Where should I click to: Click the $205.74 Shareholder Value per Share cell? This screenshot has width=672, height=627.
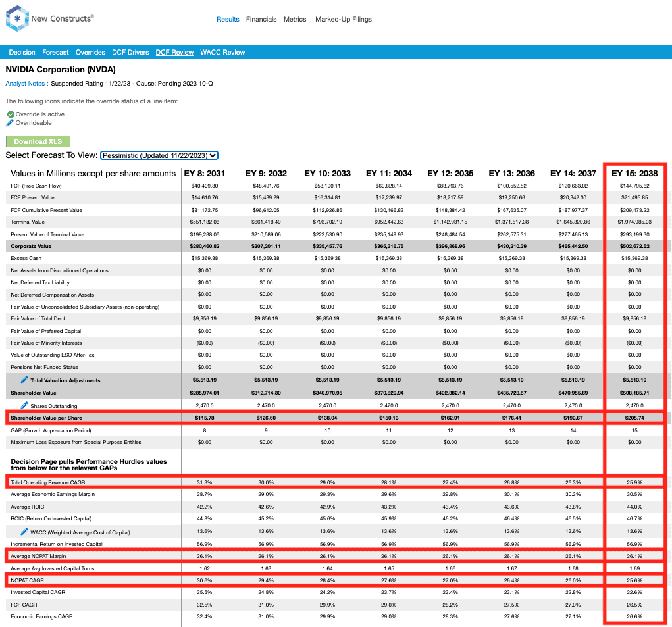(634, 418)
